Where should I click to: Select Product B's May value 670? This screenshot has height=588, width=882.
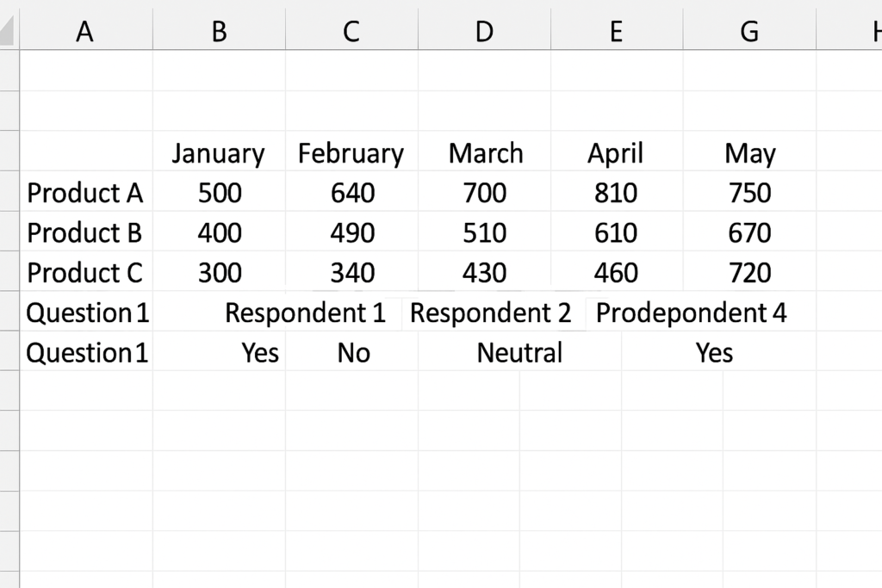pyautogui.click(x=750, y=232)
